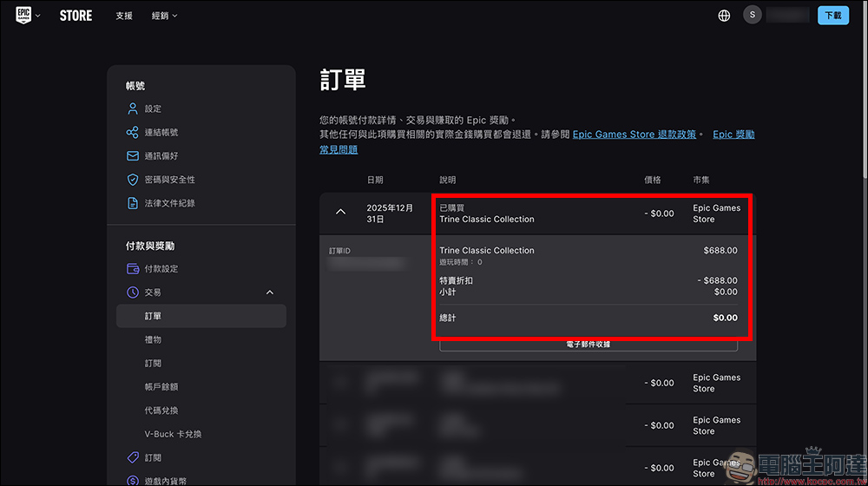This screenshot has height=486, width=868.
Task: Open the Epic 獎勵 rewards link
Action: click(x=733, y=135)
